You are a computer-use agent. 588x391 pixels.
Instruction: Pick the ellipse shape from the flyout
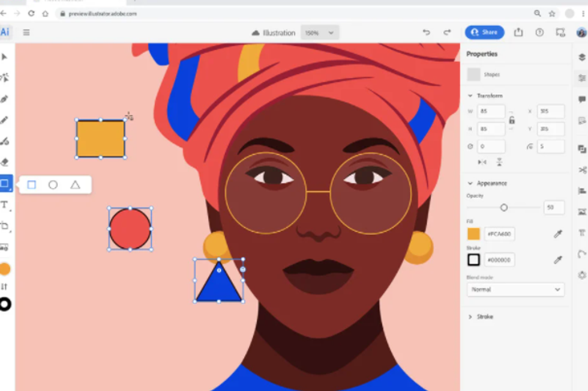pos(53,185)
